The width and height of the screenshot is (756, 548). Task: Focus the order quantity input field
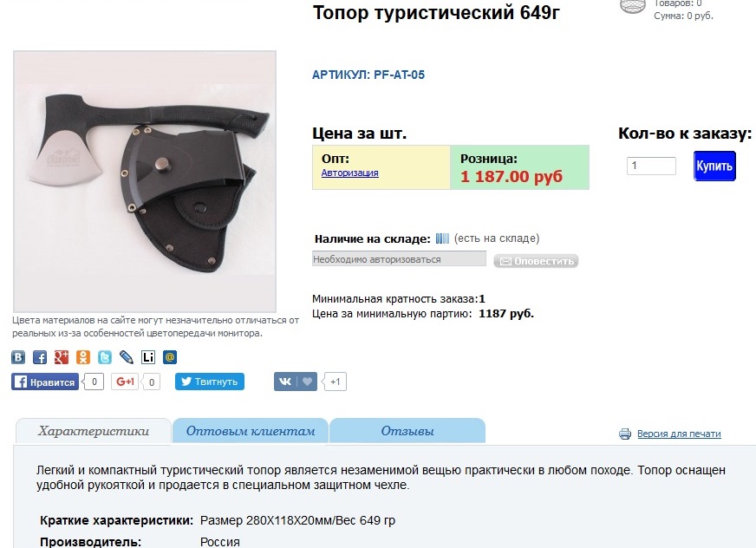[651, 166]
